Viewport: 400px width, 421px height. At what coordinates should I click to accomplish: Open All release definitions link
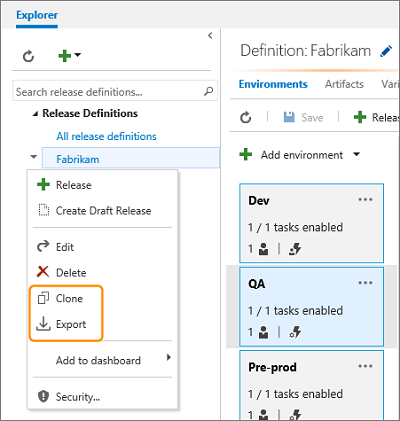coord(106,136)
